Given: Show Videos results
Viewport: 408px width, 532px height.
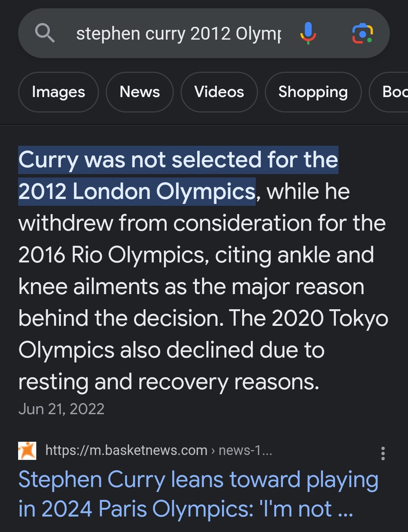Looking at the screenshot, I should (219, 92).
